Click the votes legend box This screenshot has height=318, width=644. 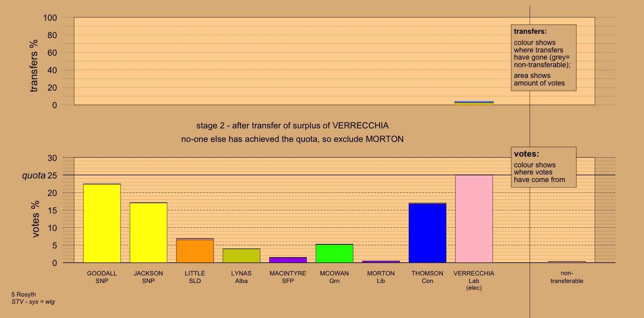543,167
